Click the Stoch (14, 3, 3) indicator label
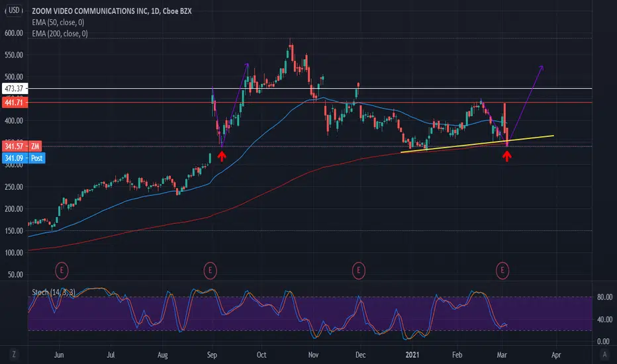This screenshot has width=617, height=364. [x=53, y=292]
